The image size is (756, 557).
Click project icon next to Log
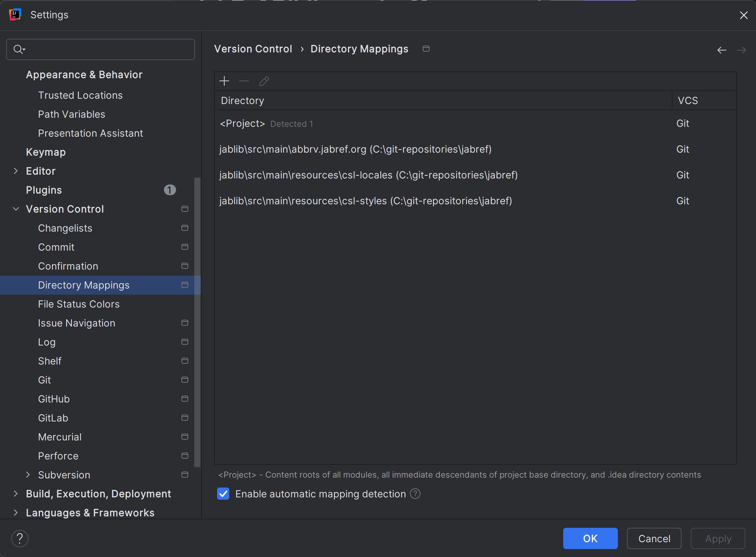pos(185,342)
